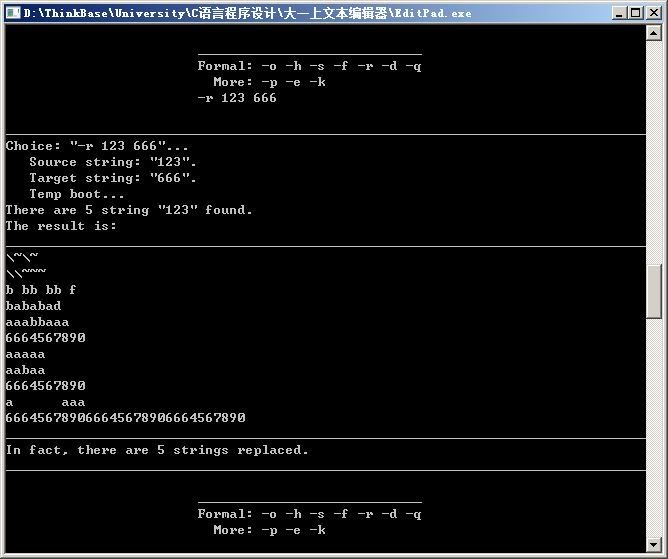Click the scrollbar up arrow
Image resolution: width=668 pixels, height=559 pixels.
click(654, 33)
